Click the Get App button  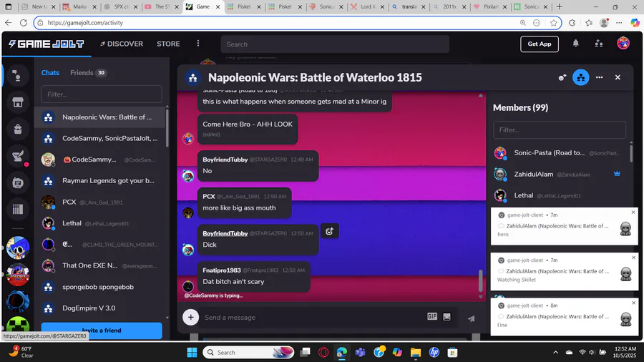540,44
